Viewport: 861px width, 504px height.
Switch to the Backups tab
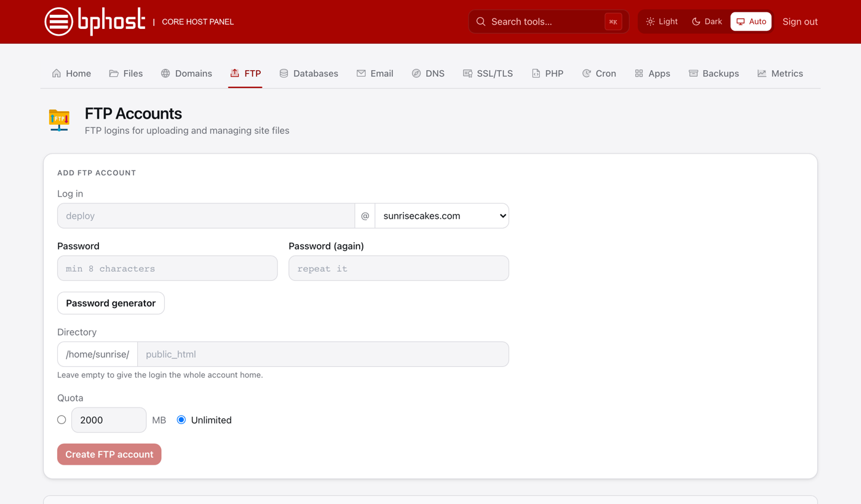tap(713, 73)
